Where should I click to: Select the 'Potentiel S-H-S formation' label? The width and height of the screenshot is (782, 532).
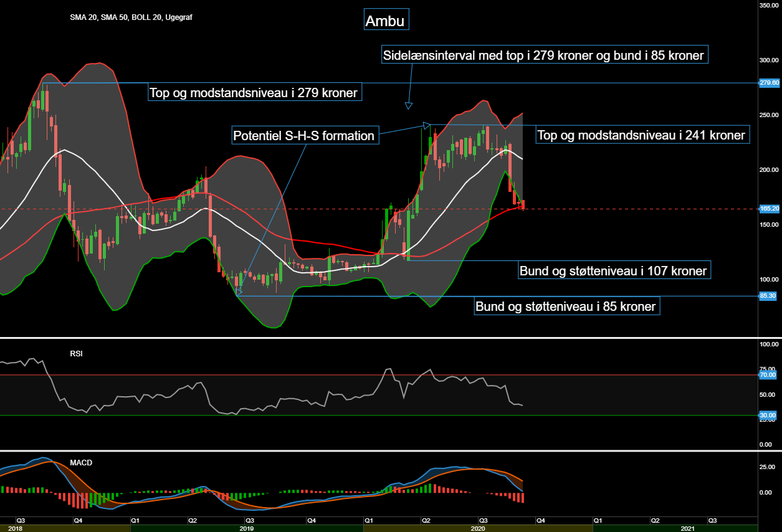coord(304,135)
